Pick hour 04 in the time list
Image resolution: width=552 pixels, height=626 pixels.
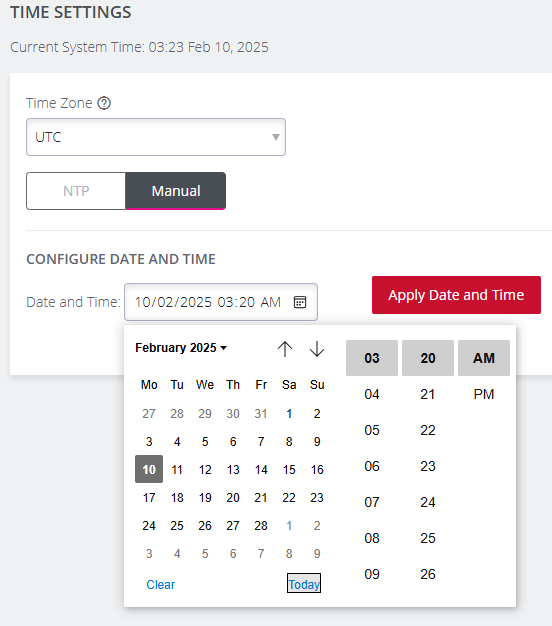tap(372, 394)
